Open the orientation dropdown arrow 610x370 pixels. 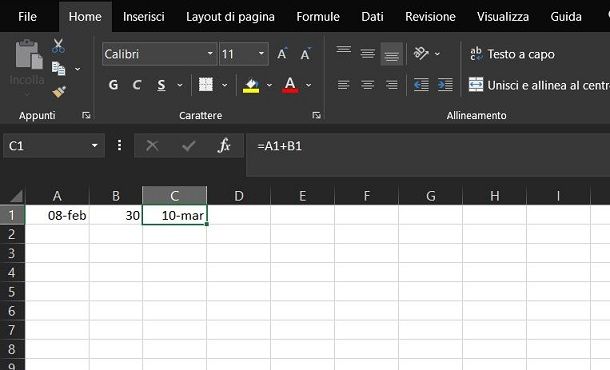pyautogui.click(x=437, y=54)
